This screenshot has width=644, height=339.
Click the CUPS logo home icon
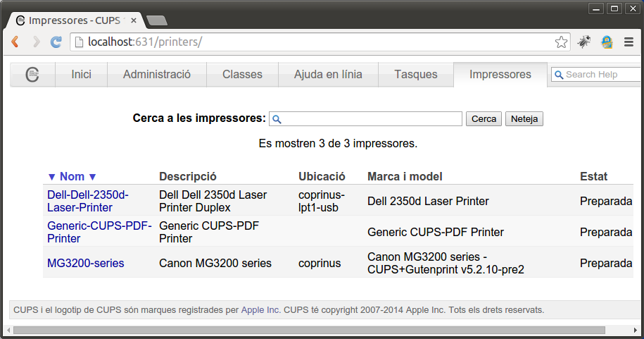click(x=32, y=75)
